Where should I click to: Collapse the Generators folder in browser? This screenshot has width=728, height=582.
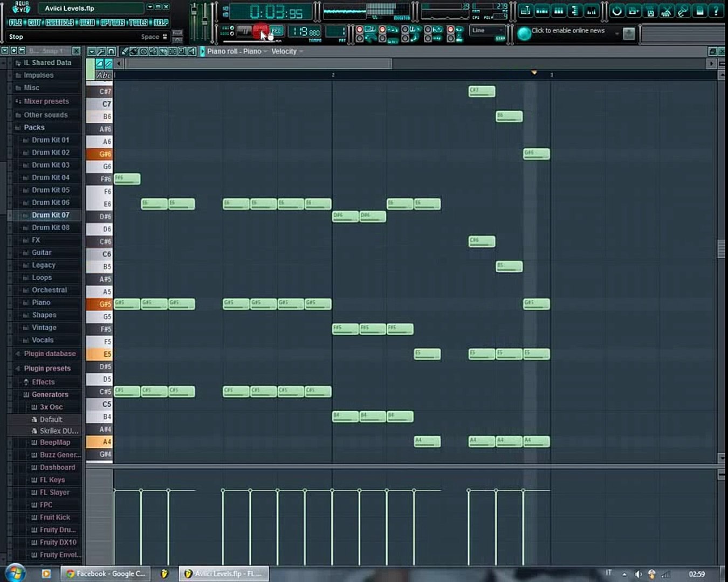[50, 395]
